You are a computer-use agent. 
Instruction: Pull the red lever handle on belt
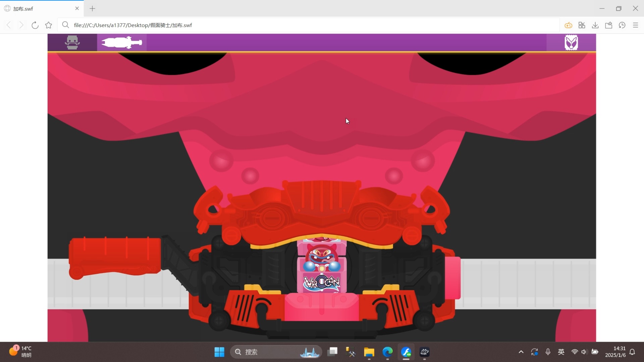[115, 257]
